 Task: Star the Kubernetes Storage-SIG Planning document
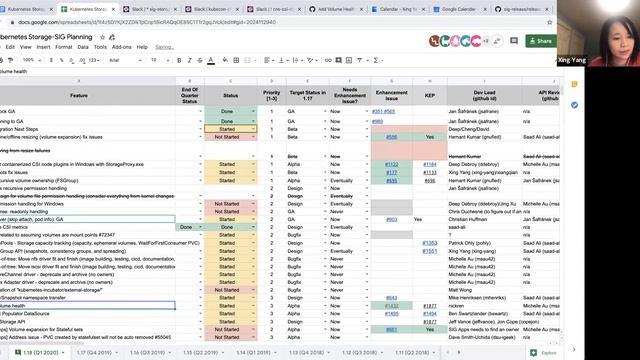(x=102, y=37)
